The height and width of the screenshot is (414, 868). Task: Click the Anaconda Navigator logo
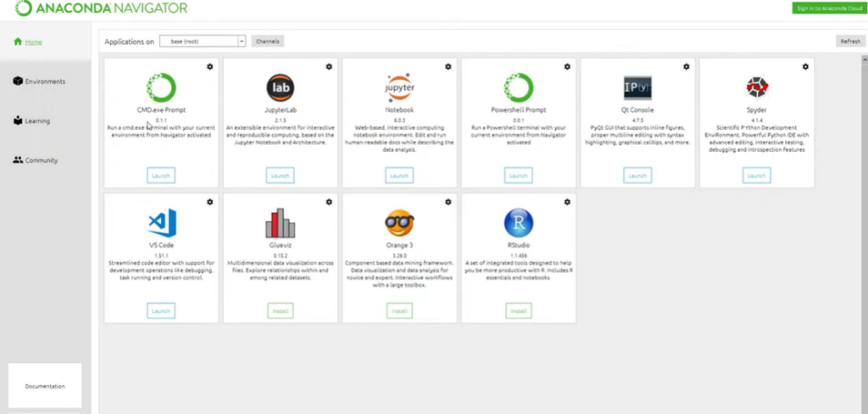point(101,8)
